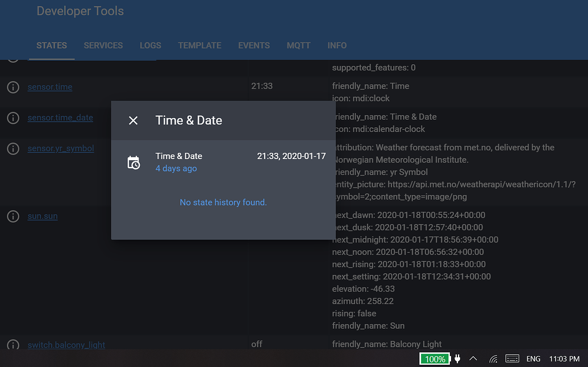The image size is (588, 367).
Task: Open the touch keyboard from the taskbar
Action: 511,358
